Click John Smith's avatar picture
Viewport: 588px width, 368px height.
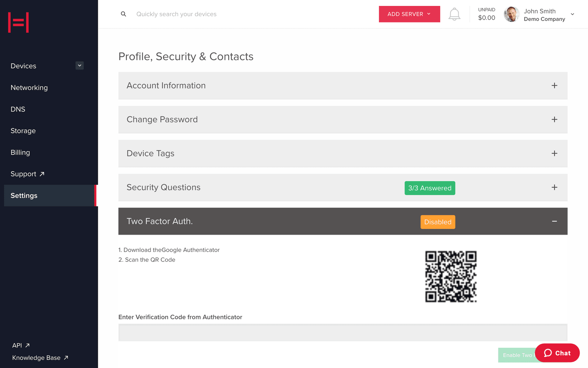click(x=512, y=14)
